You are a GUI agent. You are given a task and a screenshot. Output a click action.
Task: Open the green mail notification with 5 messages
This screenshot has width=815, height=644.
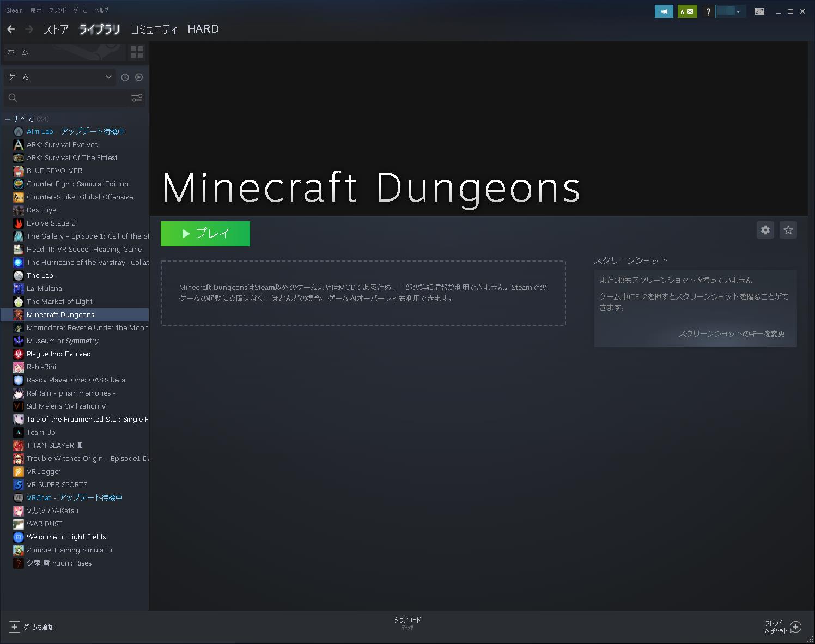tap(687, 11)
